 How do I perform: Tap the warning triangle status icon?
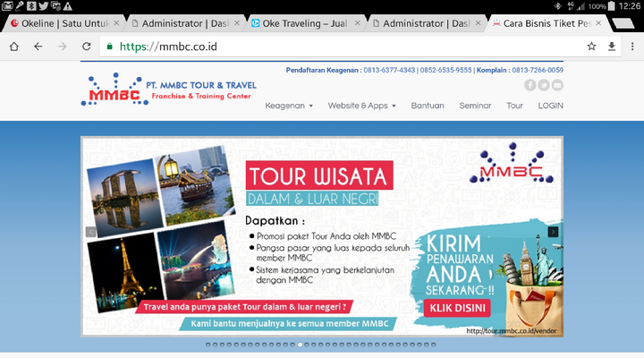coord(68,5)
